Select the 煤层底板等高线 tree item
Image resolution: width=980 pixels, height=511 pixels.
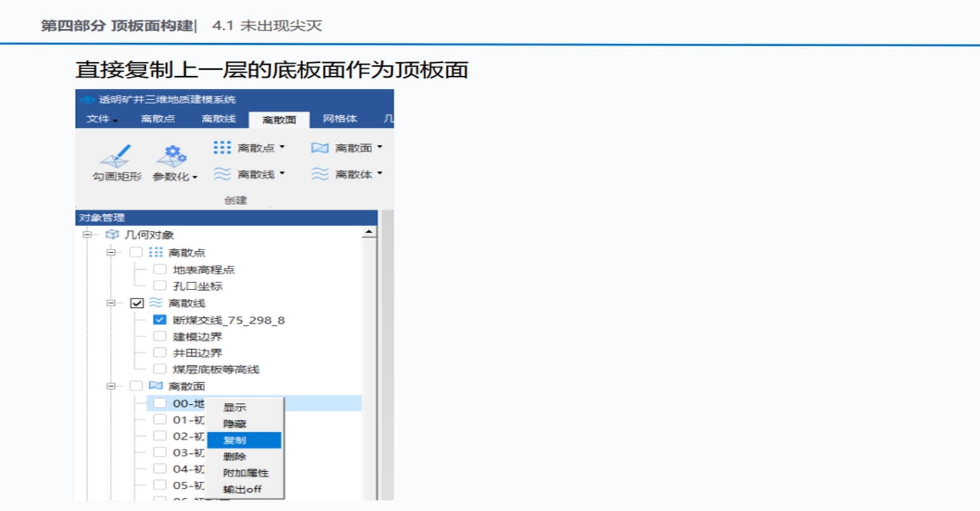pos(216,369)
